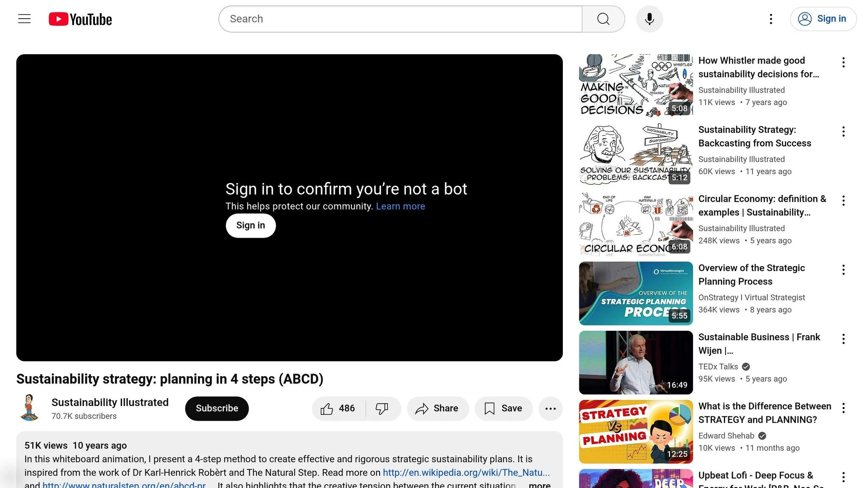Open options for Backcasting from Success video
Image resolution: width=868 pixels, height=488 pixels.
(x=843, y=131)
